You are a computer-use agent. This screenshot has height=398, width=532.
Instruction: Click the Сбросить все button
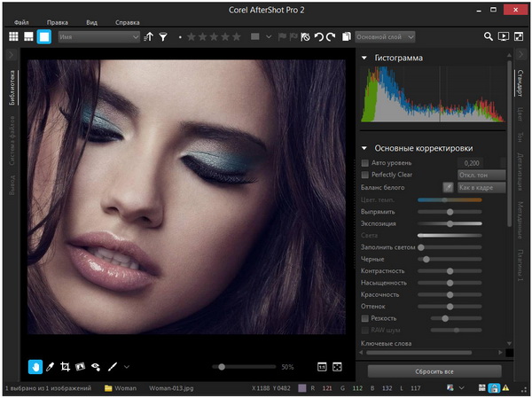click(434, 371)
